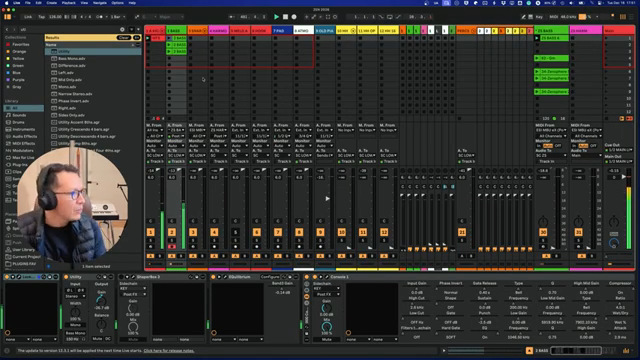Open ZS BASS MIDI From dropdown

[551, 130]
